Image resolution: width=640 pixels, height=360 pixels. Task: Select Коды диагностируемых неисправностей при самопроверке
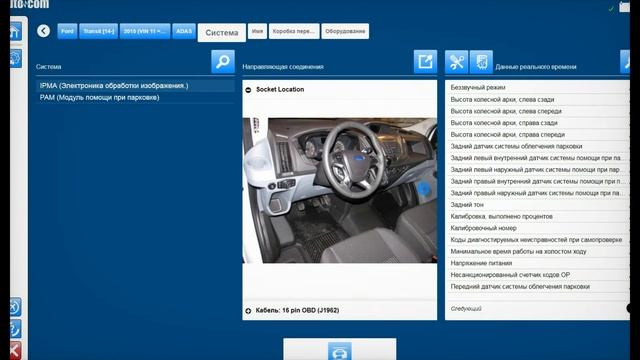(537, 240)
